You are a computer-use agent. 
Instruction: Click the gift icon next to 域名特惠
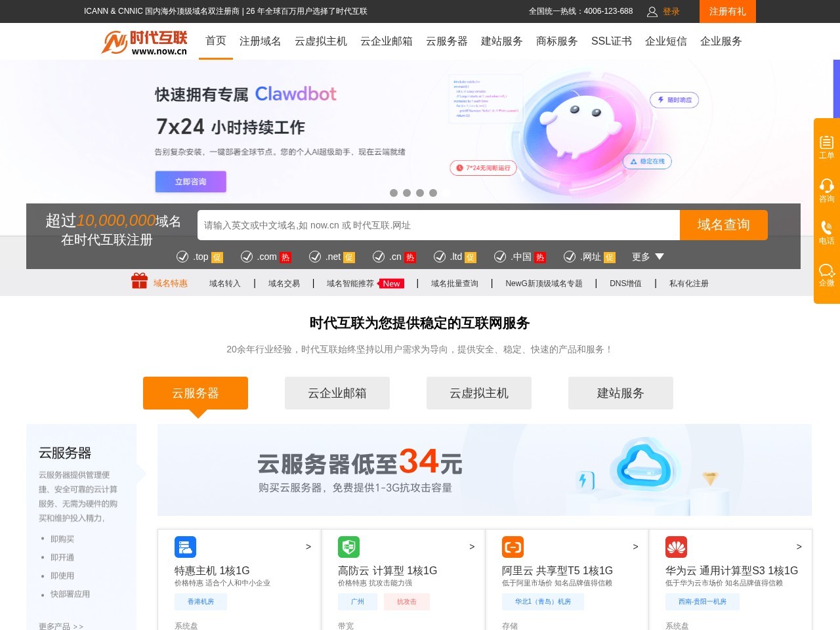pyautogui.click(x=140, y=280)
